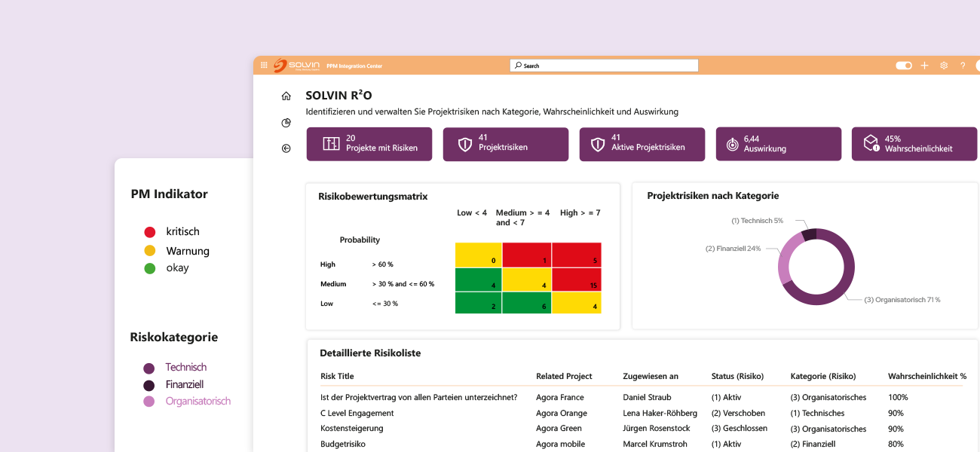
Task: Select the yellow matrix cell showing 0
Action: coord(479,255)
